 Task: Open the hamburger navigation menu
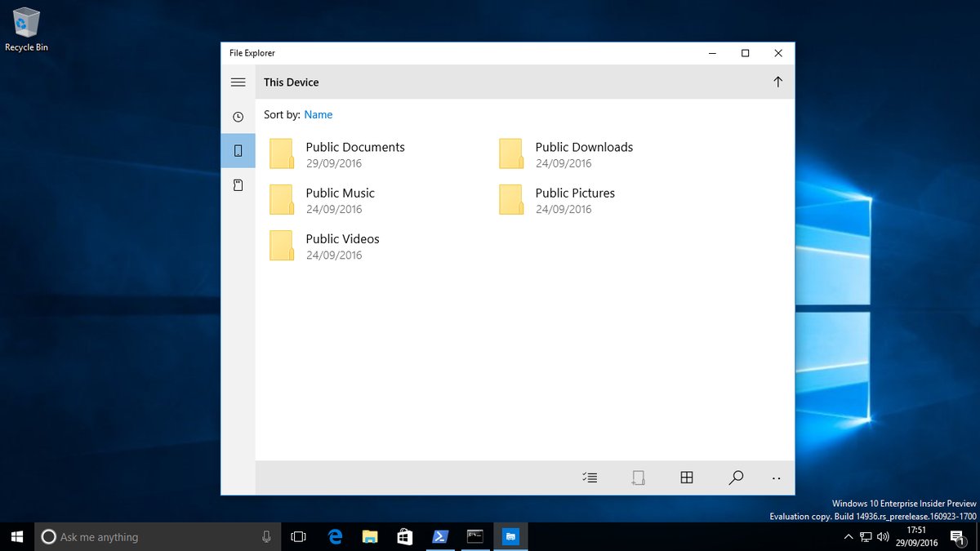[238, 82]
